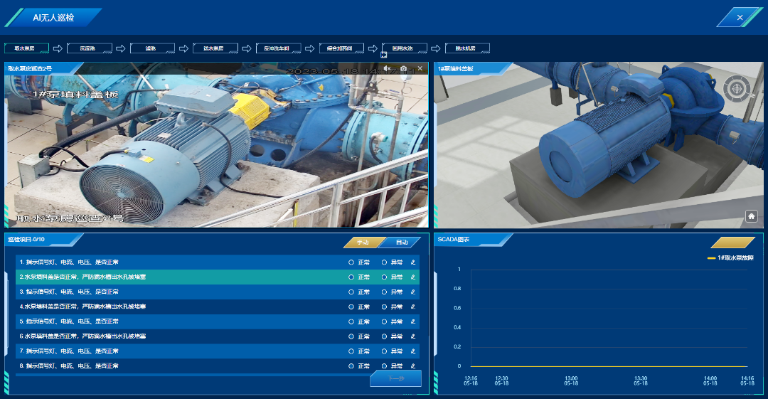Screen dimensions: 768x399
Task: Take a snapshot with the camera icon
Action: pos(404,69)
